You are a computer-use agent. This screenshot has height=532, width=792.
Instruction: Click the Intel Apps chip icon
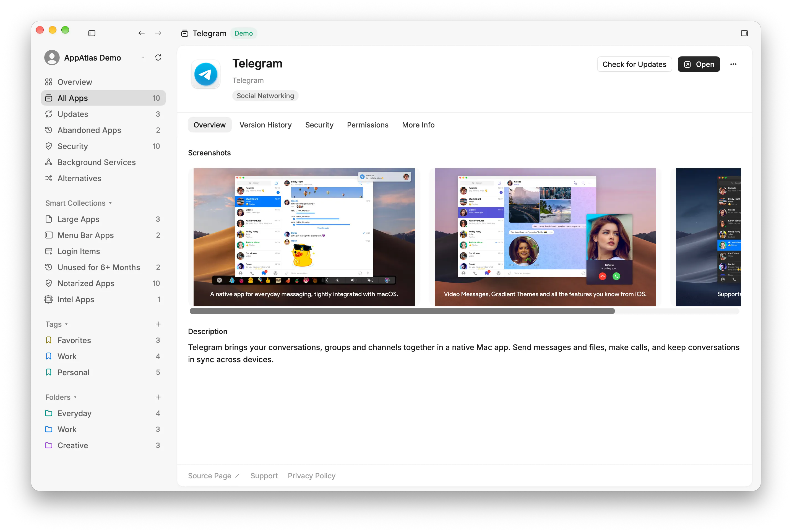pyautogui.click(x=48, y=299)
